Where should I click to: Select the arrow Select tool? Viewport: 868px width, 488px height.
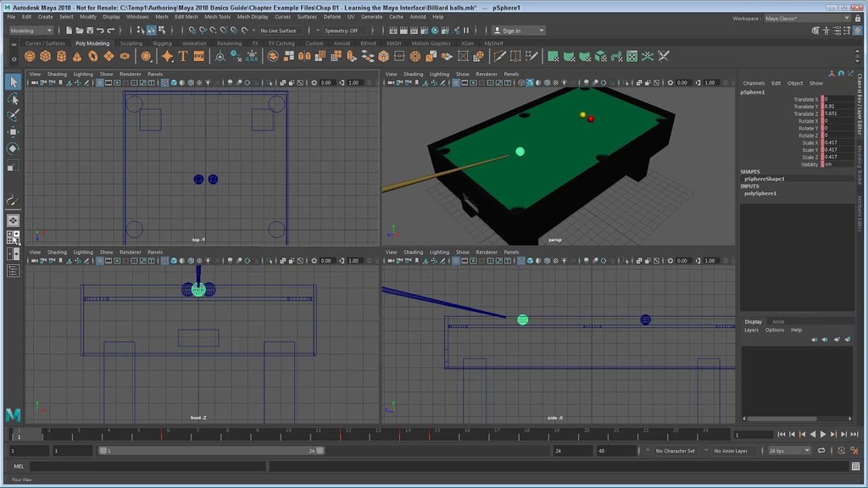[x=13, y=82]
